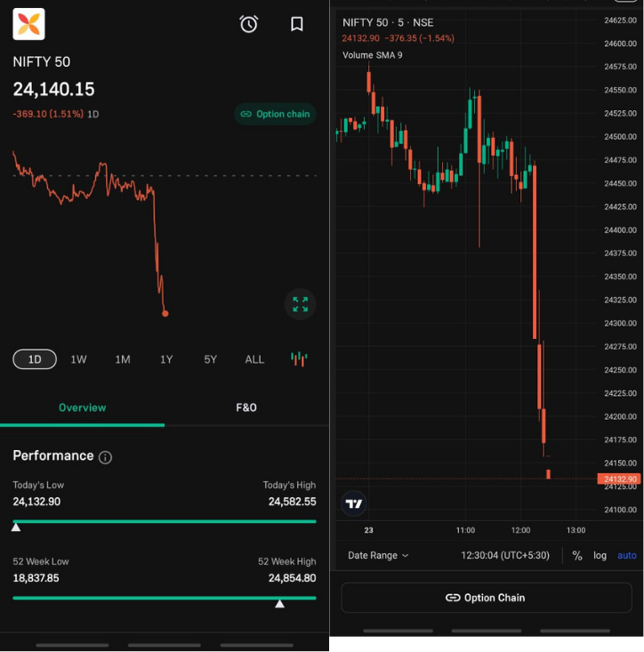Viewport: 644px width, 652px height.
Task: Click 52 Week Low value 18,837.85
Action: pos(36,578)
